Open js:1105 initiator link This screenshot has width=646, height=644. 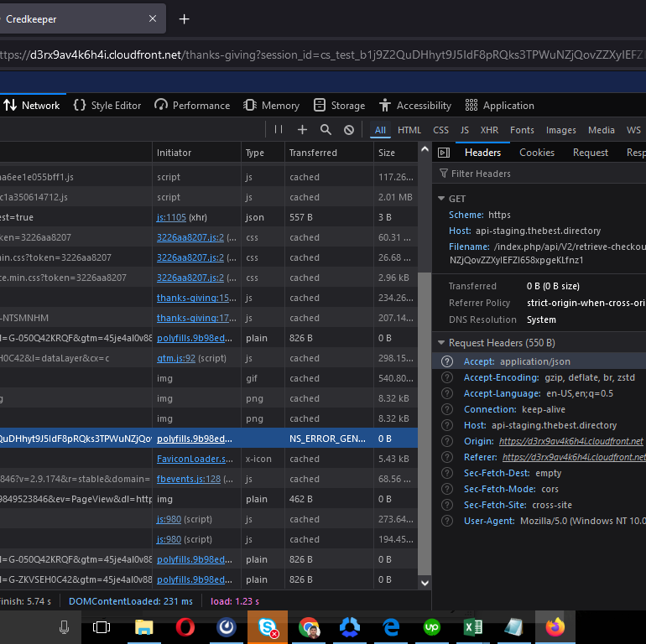point(171,217)
